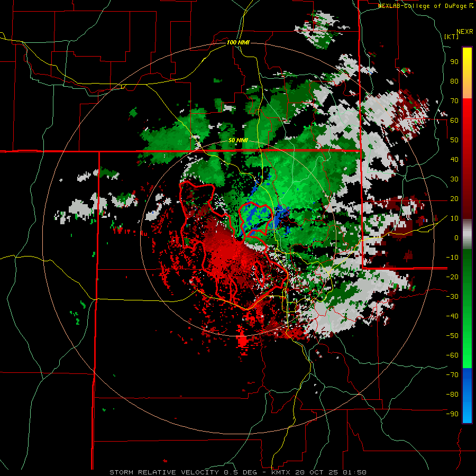This screenshot has height=476, width=476.
Task: Click the "100 NMI" range ring label
Action: coord(239,42)
